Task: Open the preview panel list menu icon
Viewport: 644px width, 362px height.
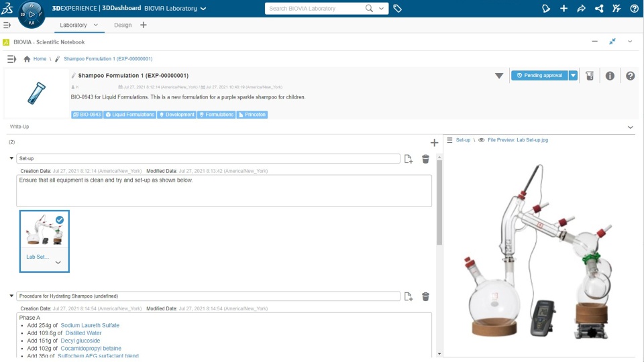Action: [449, 140]
